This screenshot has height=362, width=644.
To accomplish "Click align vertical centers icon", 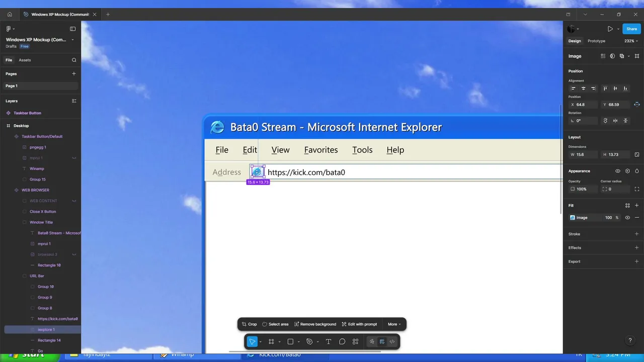I will coord(615,88).
